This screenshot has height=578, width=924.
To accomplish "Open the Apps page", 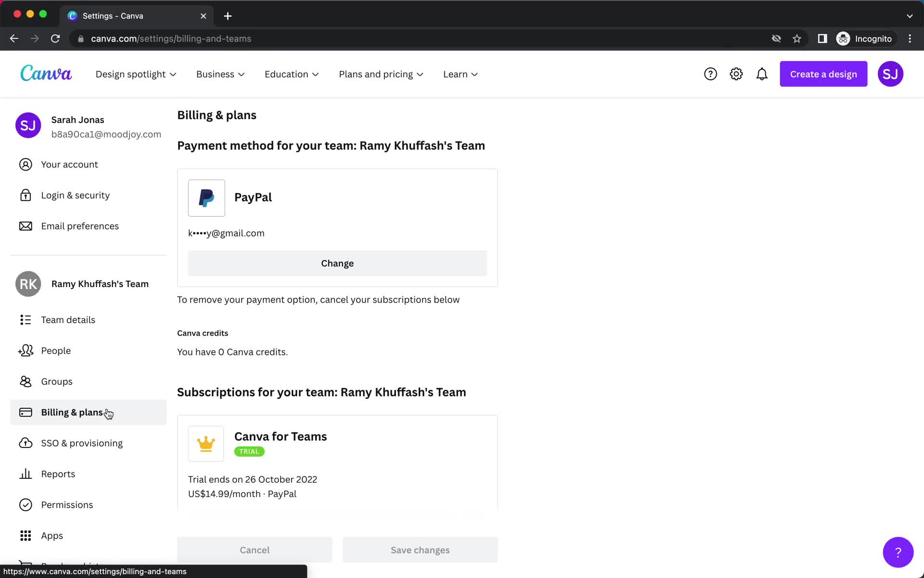I will [89, 536].
